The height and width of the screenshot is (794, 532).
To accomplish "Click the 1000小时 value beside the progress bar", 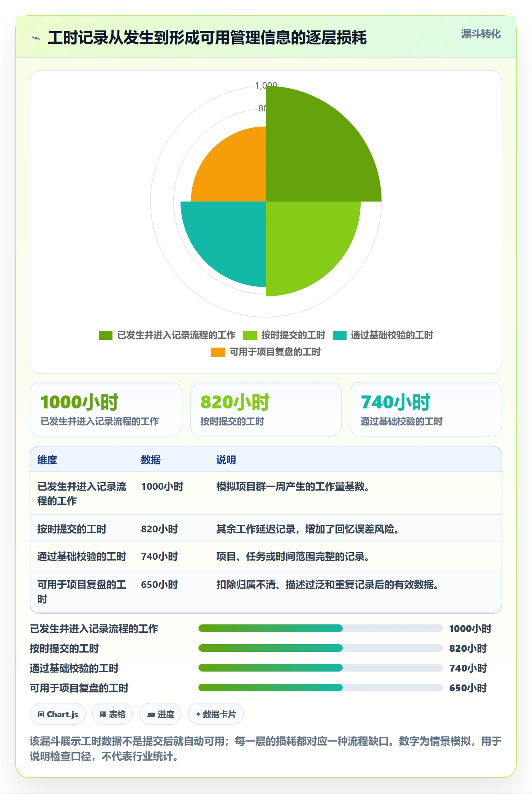I will coord(470,629).
